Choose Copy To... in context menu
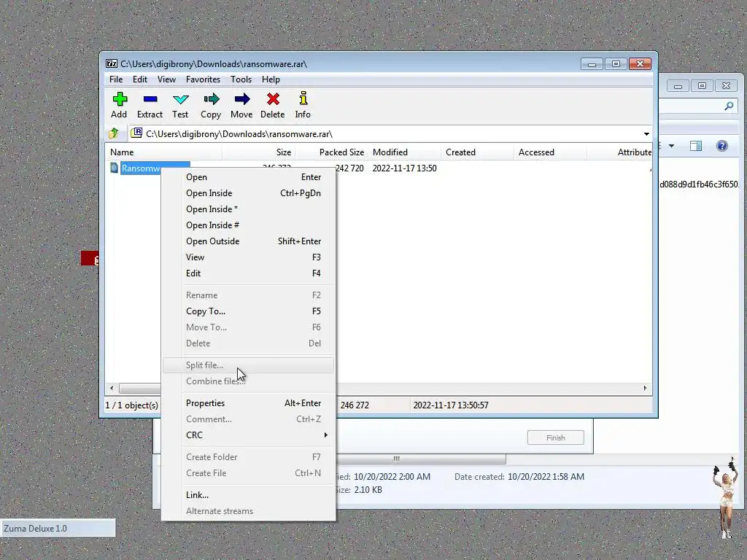Image resolution: width=747 pixels, height=560 pixels. click(248, 311)
